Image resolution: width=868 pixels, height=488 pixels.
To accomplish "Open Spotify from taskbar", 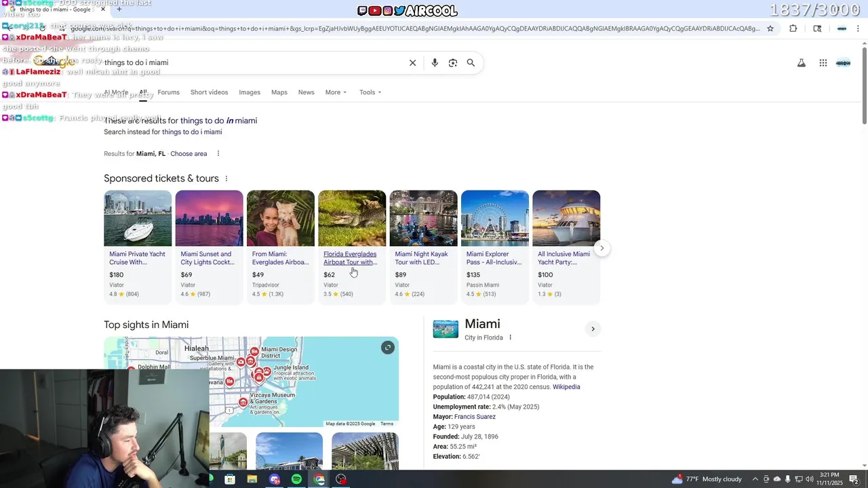I will pos(296,479).
